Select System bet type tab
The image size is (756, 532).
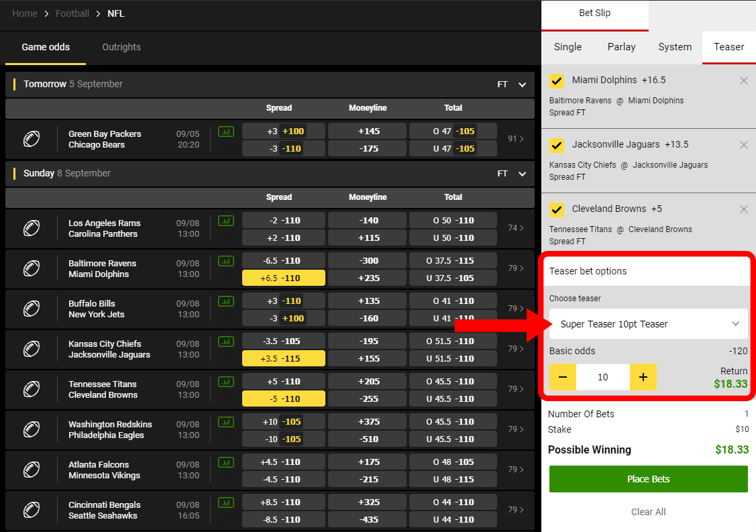pyautogui.click(x=675, y=47)
